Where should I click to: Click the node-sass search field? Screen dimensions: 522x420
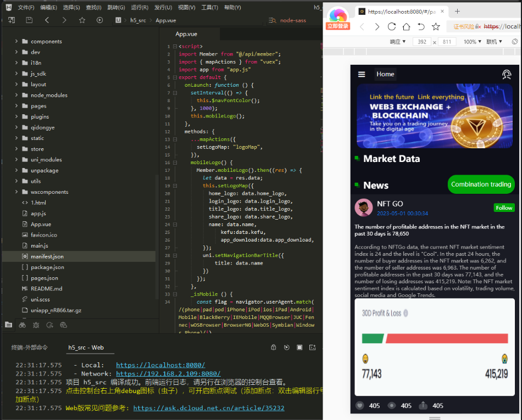pyautogui.click(x=293, y=20)
